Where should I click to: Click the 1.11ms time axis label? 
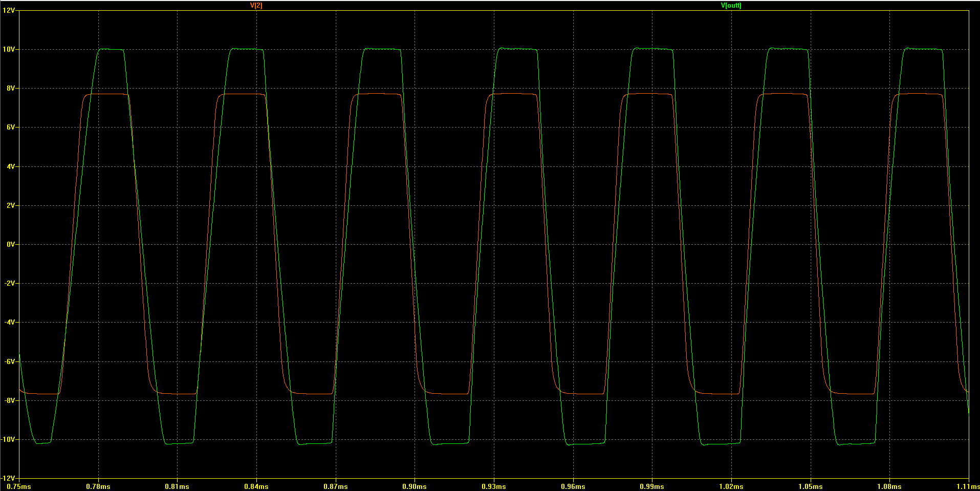click(x=967, y=486)
